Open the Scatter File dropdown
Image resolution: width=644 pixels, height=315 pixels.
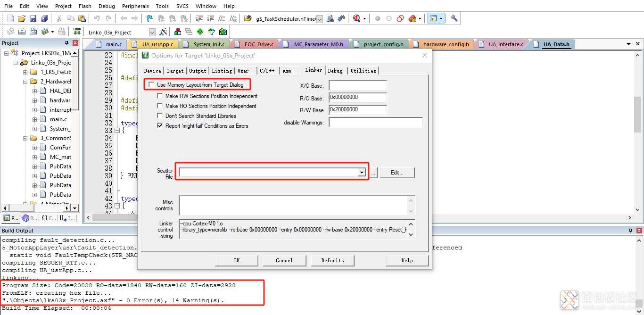tap(362, 173)
